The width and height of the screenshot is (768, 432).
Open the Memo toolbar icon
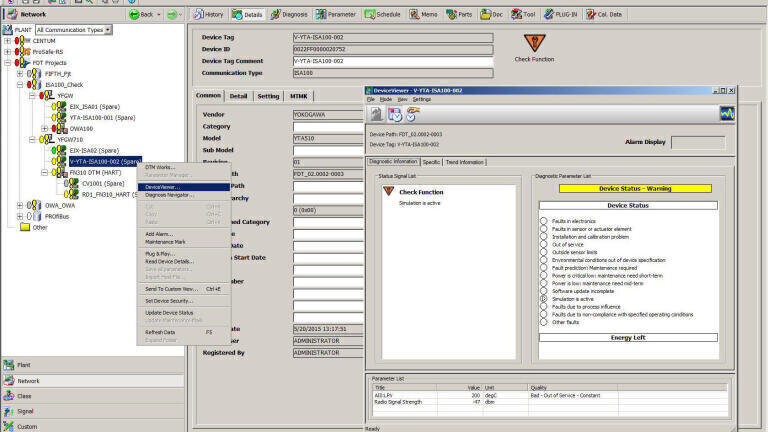[414, 14]
